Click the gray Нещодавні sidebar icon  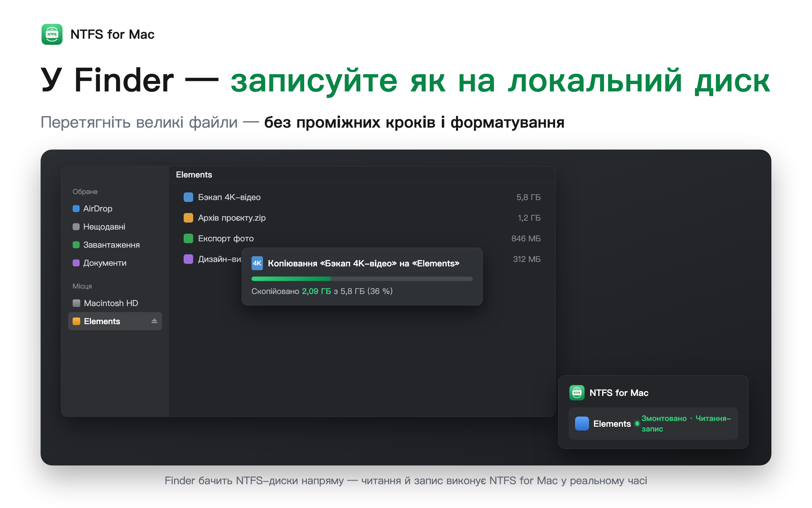76,227
